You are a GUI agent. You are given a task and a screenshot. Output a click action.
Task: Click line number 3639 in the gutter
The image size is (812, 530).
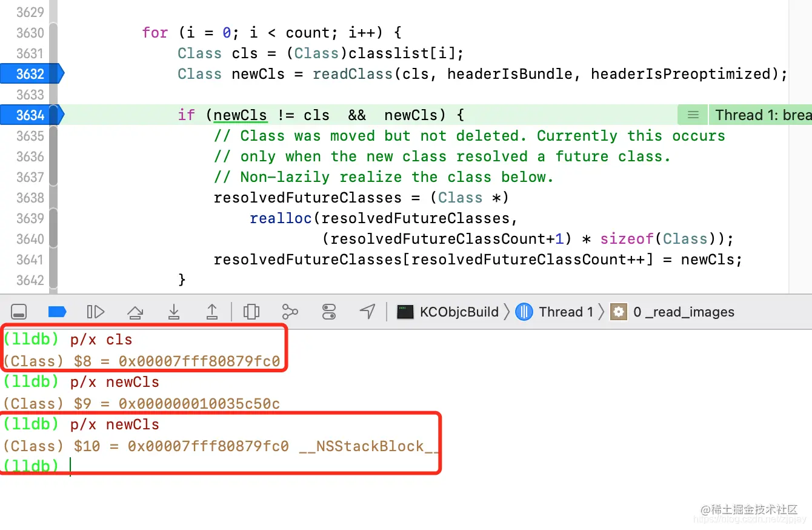[30, 218]
